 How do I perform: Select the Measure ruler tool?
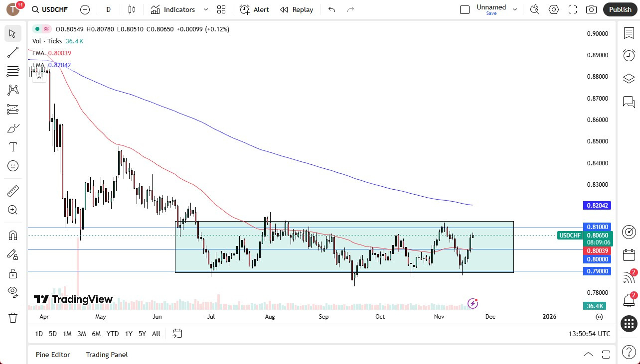click(13, 191)
